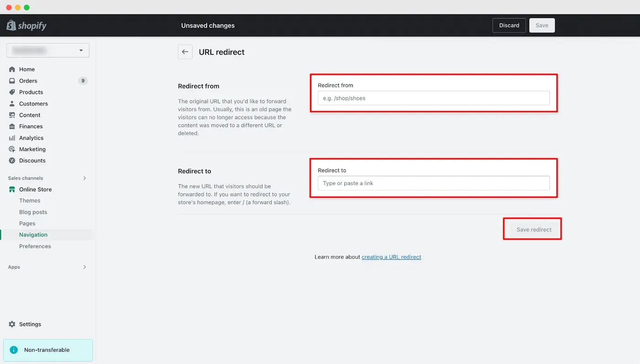This screenshot has width=640, height=364.
Task: Click the info icon in Non-transferable banner
Action: pyautogui.click(x=14, y=350)
